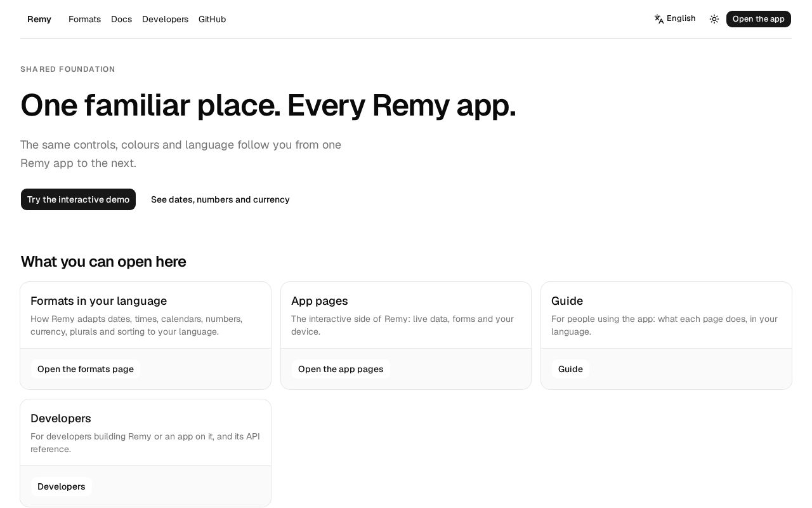
Task: Click What you can open here heading
Action: 103,262
